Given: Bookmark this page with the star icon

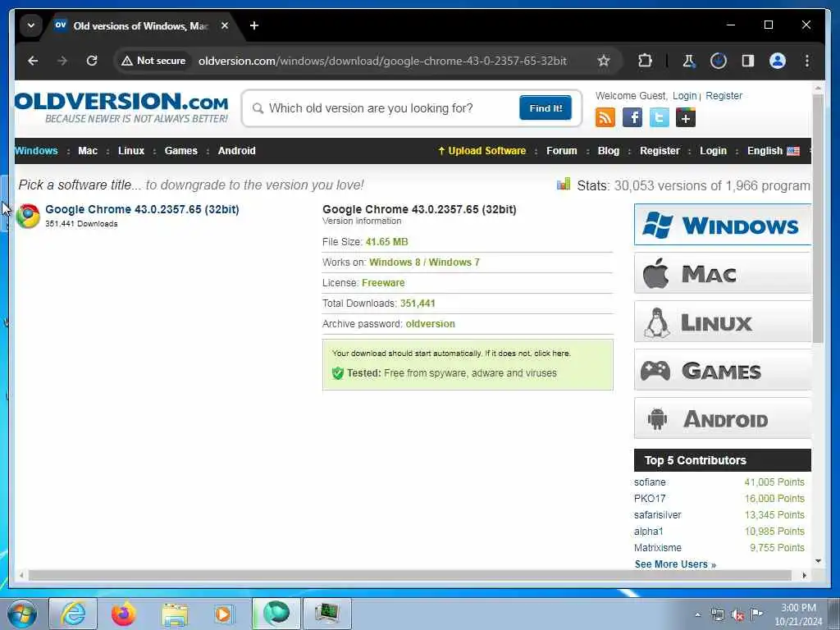Looking at the screenshot, I should [604, 61].
